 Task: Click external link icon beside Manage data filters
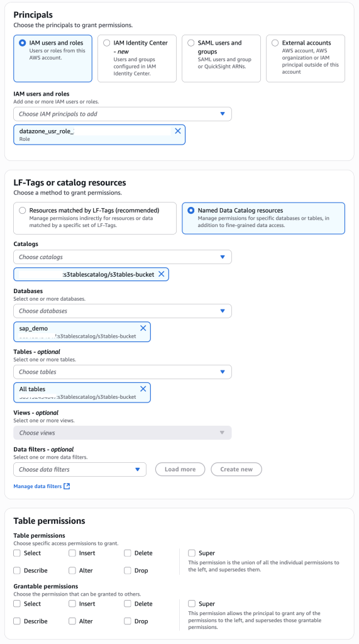(67, 486)
